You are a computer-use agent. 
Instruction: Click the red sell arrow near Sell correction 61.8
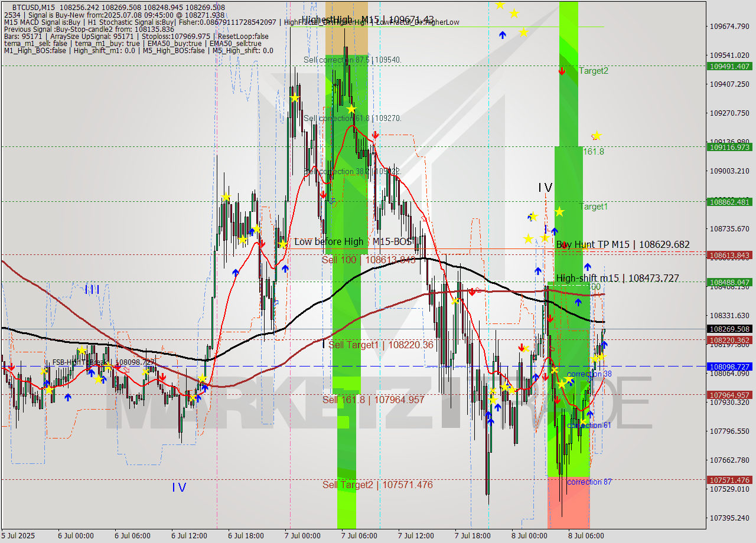(x=375, y=135)
